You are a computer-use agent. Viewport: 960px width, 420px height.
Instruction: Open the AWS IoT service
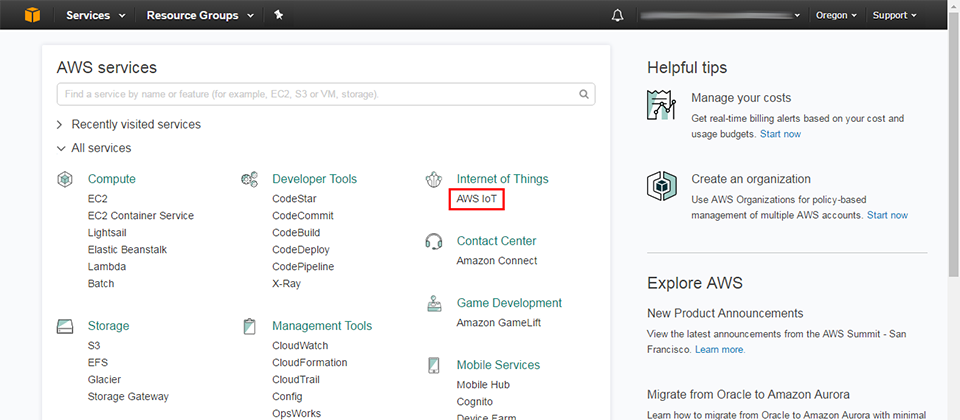[x=476, y=199]
